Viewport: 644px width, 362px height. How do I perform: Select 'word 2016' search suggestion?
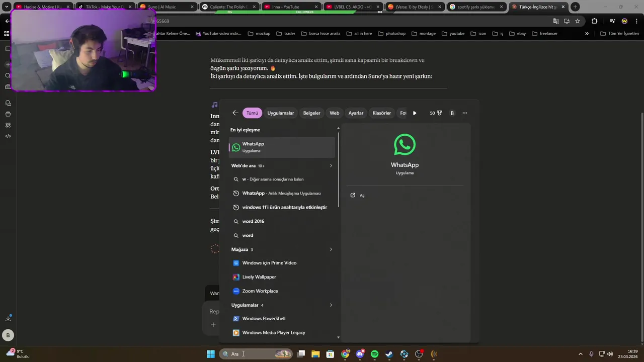[x=282, y=221]
